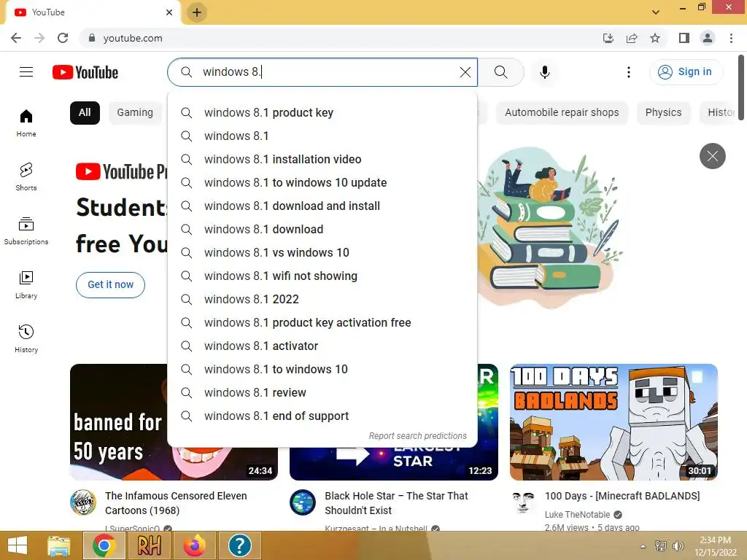Open Library in the sidebar
This screenshot has width=747, height=560.
click(x=26, y=285)
